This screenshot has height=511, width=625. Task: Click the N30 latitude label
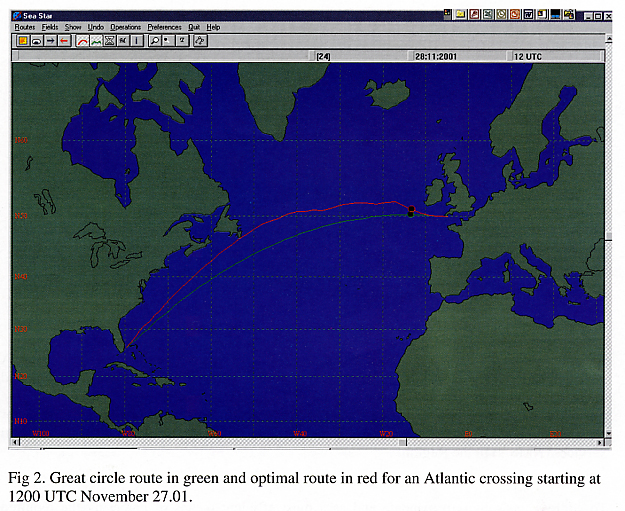21,329
